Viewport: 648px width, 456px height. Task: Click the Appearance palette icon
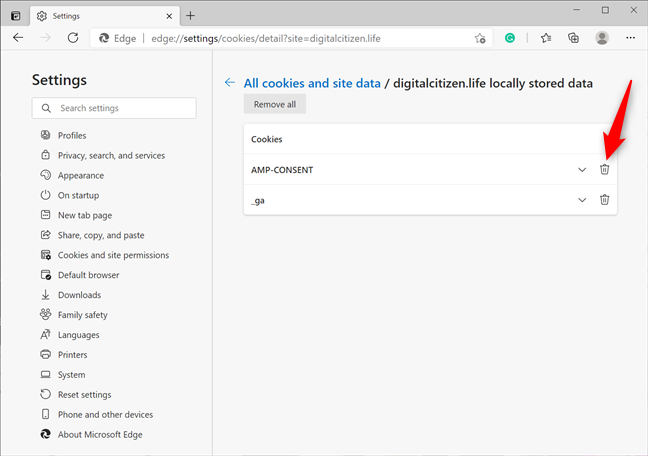45,174
